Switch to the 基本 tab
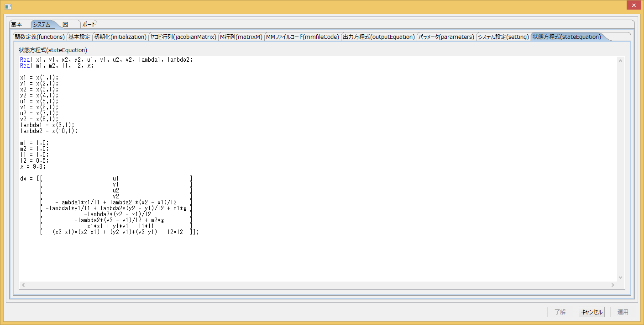This screenshot has height=325, width=644. (x=16, y=25)
